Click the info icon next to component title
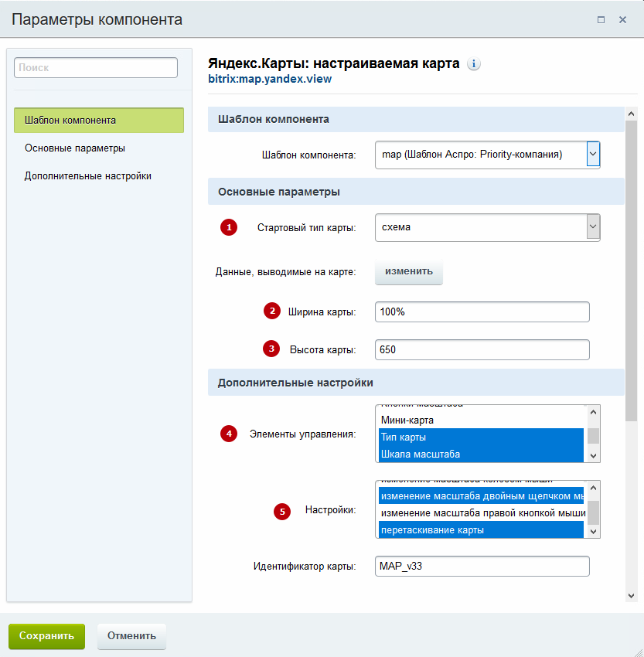The image size is (644, 657). [x=473, y=63]
